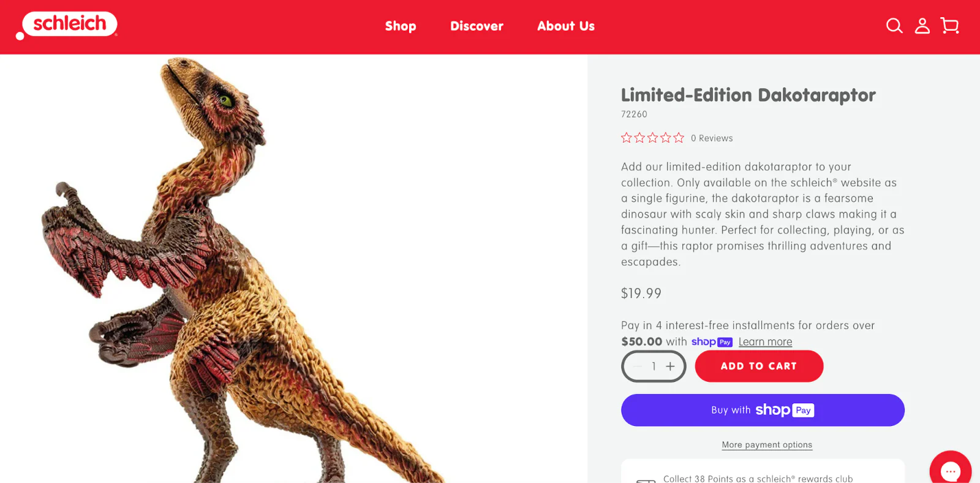
Task: Click the rewards ticket icon near Collect 38 Points
Action: click(645, 479)
